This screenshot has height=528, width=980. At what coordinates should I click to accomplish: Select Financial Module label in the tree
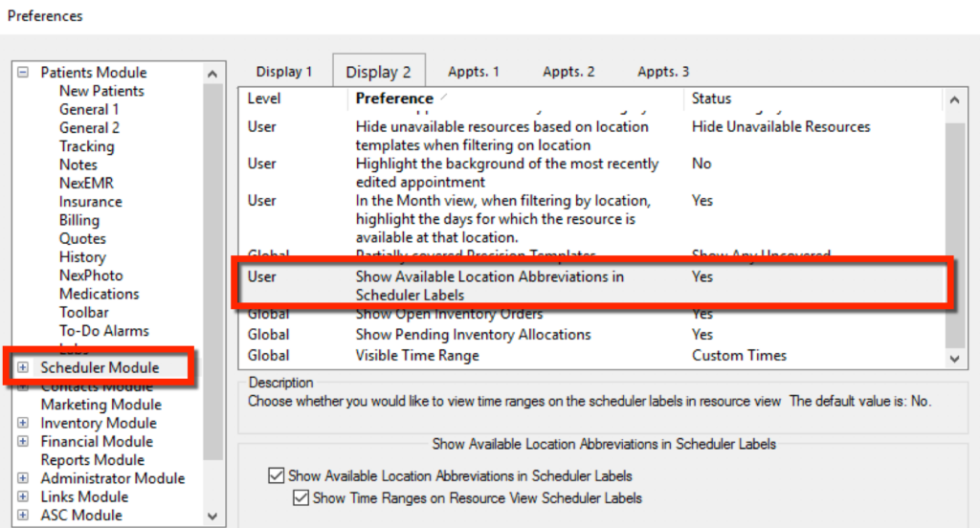tap(97, 441)
